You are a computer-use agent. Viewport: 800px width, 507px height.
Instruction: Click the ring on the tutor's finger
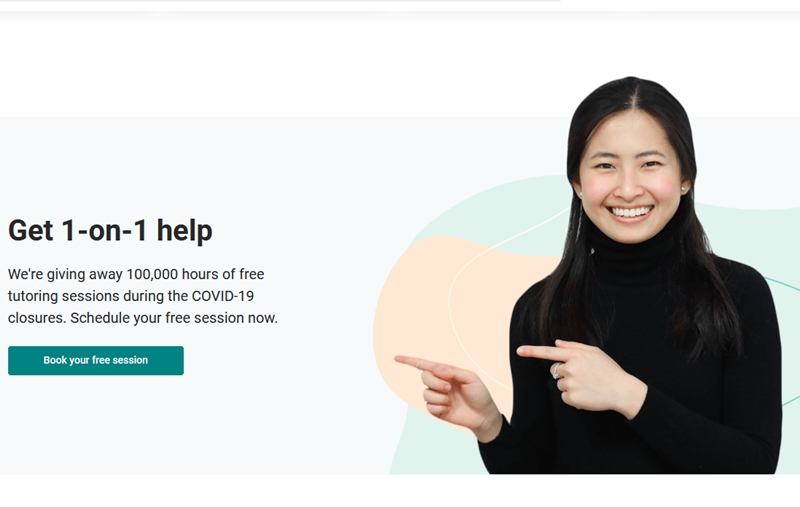coord(556,371)
